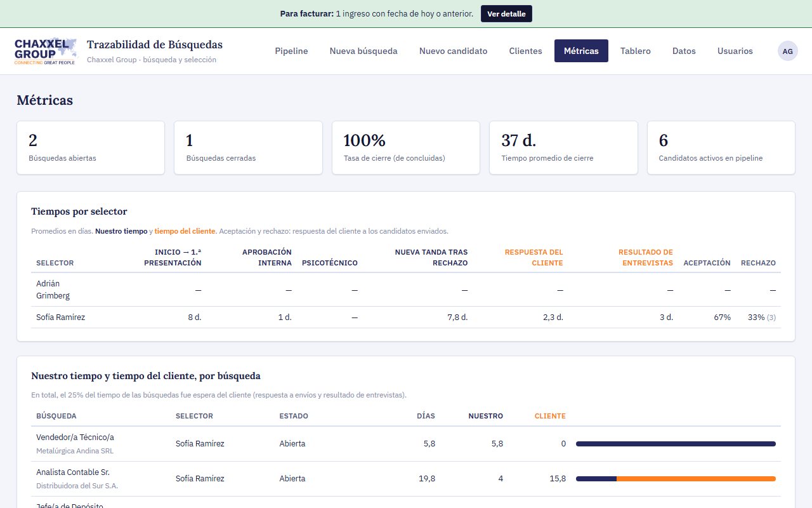
Task: Go to Nueva búsqueda
Action: tap(363, 51)
